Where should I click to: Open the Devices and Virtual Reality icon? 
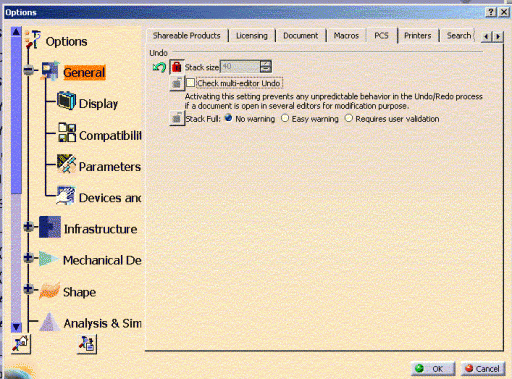(66, 195)
